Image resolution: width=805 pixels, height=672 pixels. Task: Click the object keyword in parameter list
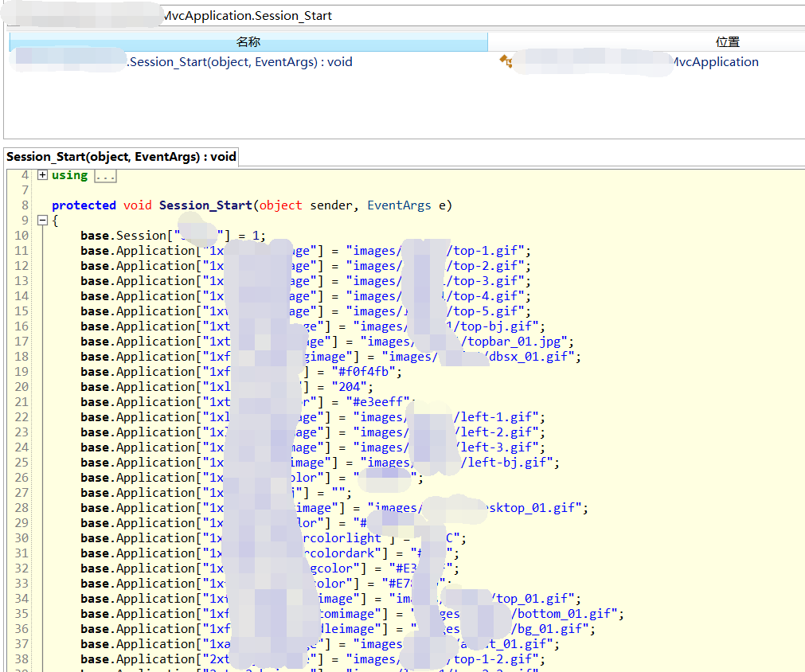[x=280, y=205]
